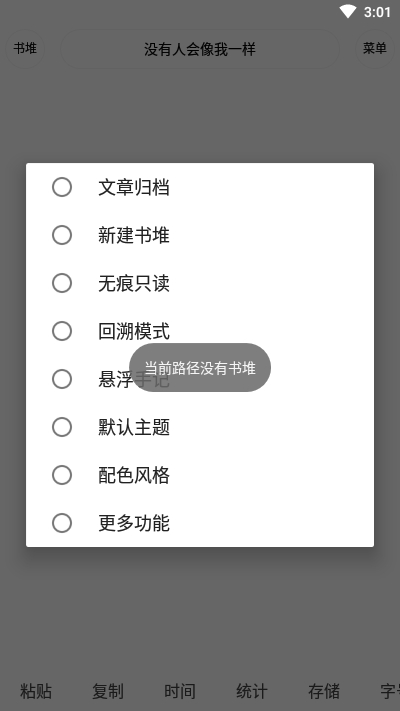
Task: Tap the title field 没有人会像我一样
Action: (200, 49)
